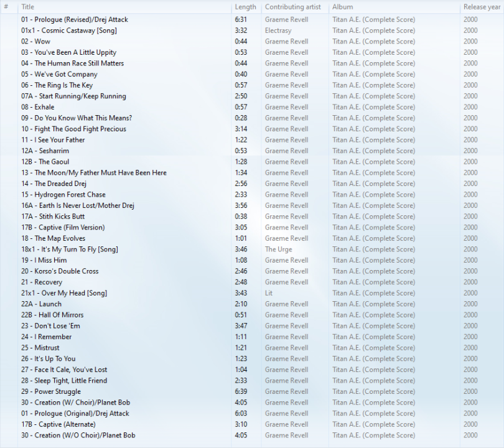Select '16A - Earth Is Never Lost/Mother Drej'
The height and width of the screenshot is (448, 504).
pyautogui.click(x=78, y=205)
